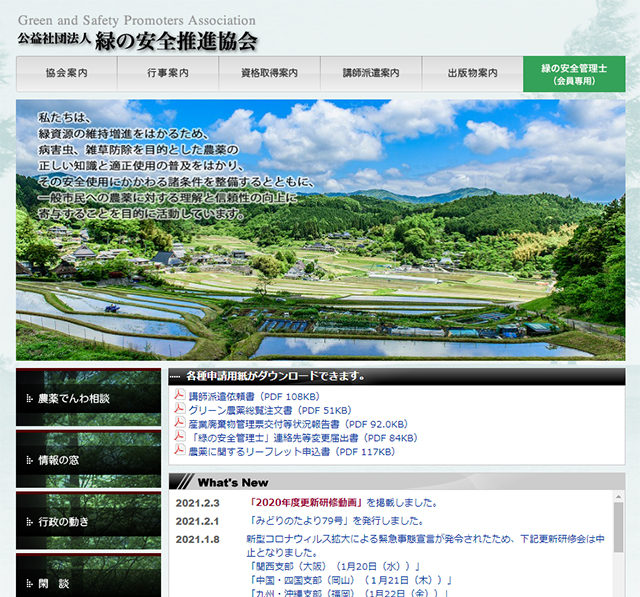640x597 pixels.
Task: Click the 緑の安全推進協会 site logo
Action: (137, 34)
